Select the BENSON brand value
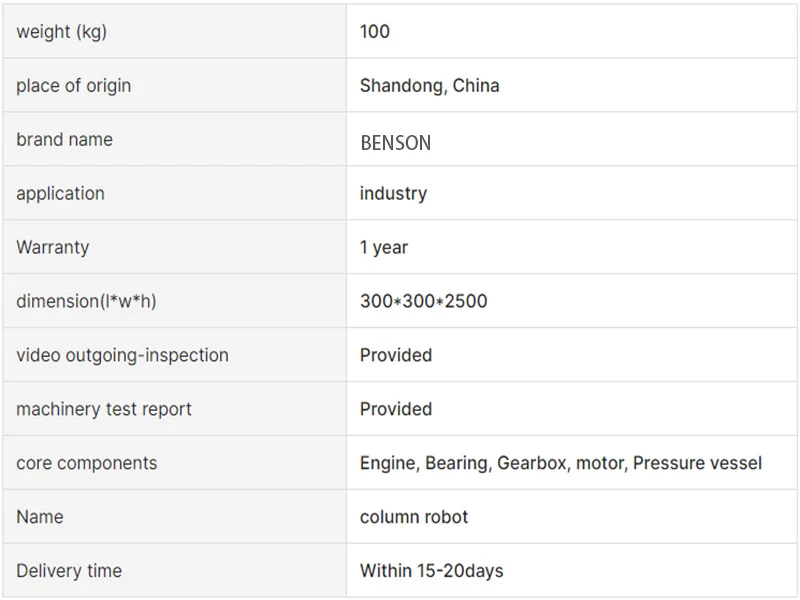Viewport: 800px width, 600px height. pyautogui.click(x=395, y=143)
